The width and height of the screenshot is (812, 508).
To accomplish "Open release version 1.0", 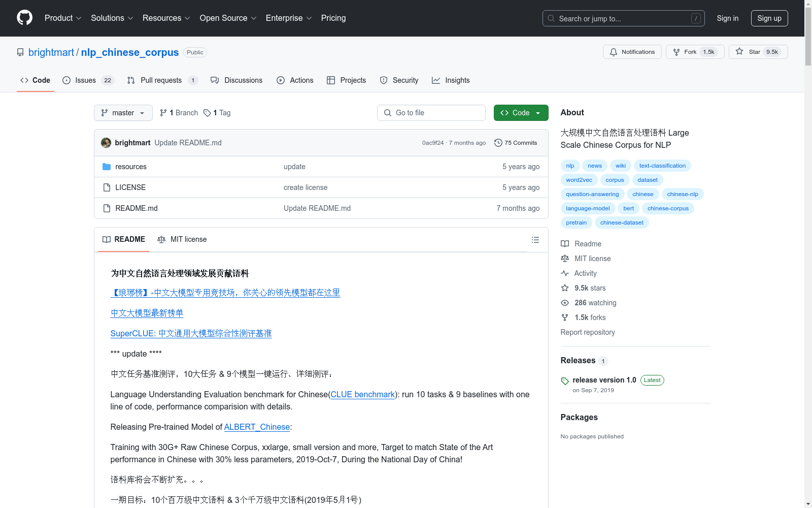I will click(604, 380).
